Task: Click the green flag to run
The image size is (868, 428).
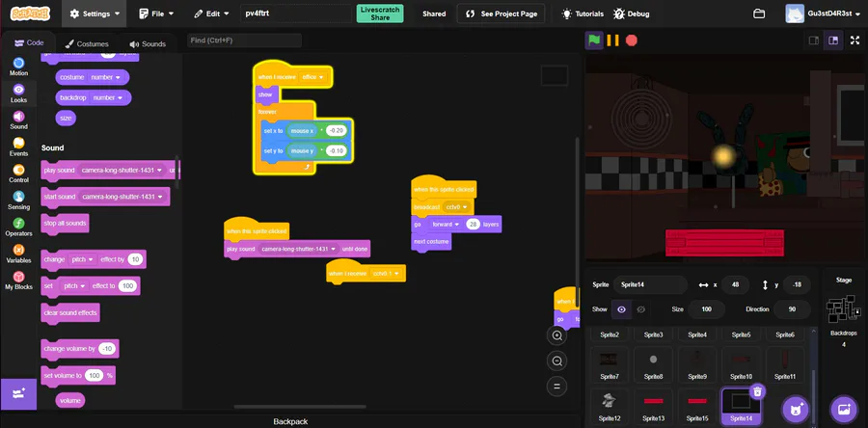Action: (594, 40)
